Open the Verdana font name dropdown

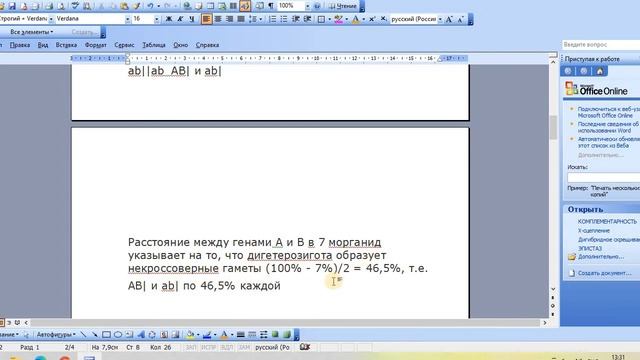coord(128,19)
